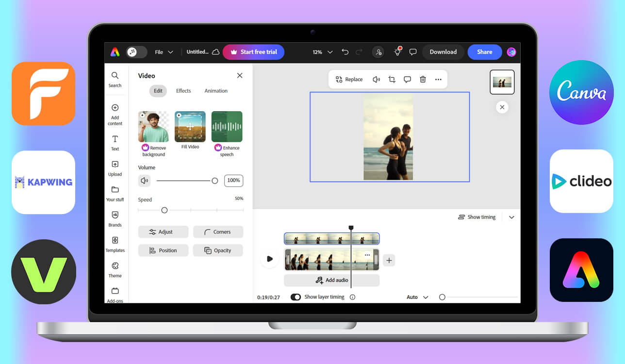Open the Templates panel
Image resolution: width=625 pixels, height=364 pixels.
click(x=115, y=244)
